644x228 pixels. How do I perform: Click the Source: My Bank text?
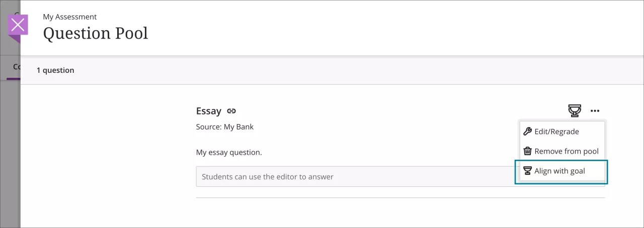click(x=225, y=127)
